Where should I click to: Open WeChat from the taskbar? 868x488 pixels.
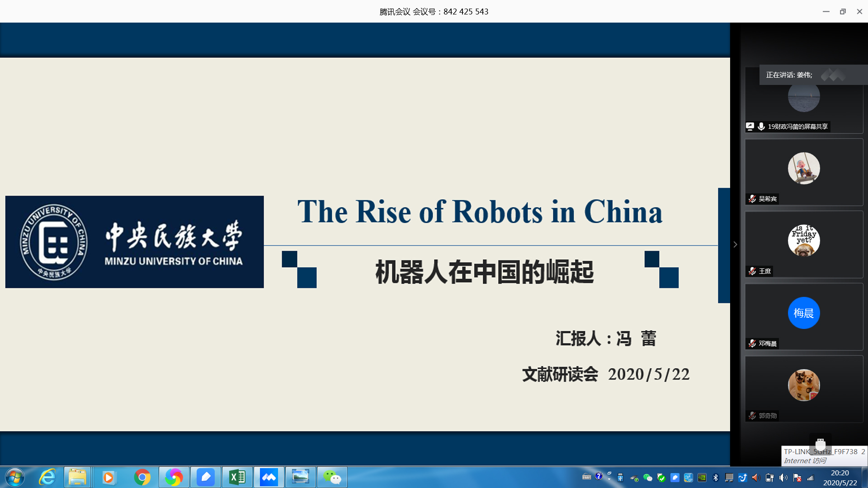(332, 477)
